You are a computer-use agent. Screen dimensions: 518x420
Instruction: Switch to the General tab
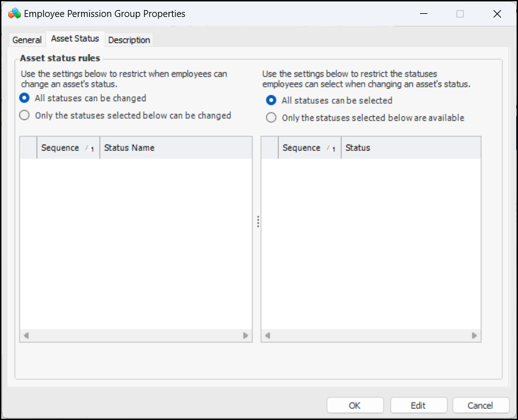[x=27, y=40]
